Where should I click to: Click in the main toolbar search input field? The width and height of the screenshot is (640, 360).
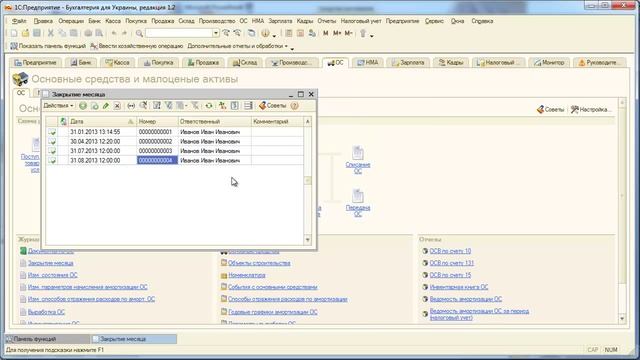click(179, 33)
